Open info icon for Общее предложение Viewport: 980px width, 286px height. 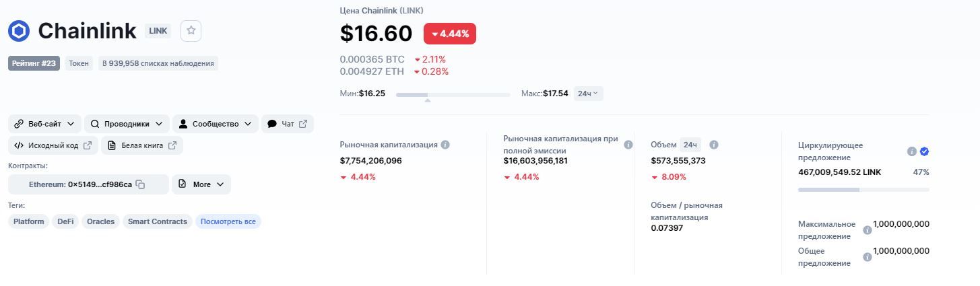(x=868, y=257)
